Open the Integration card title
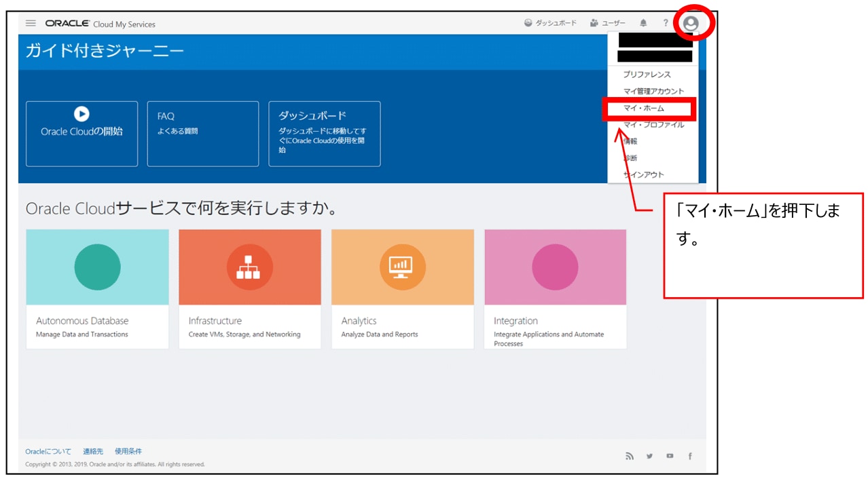 tap(516, 321)
